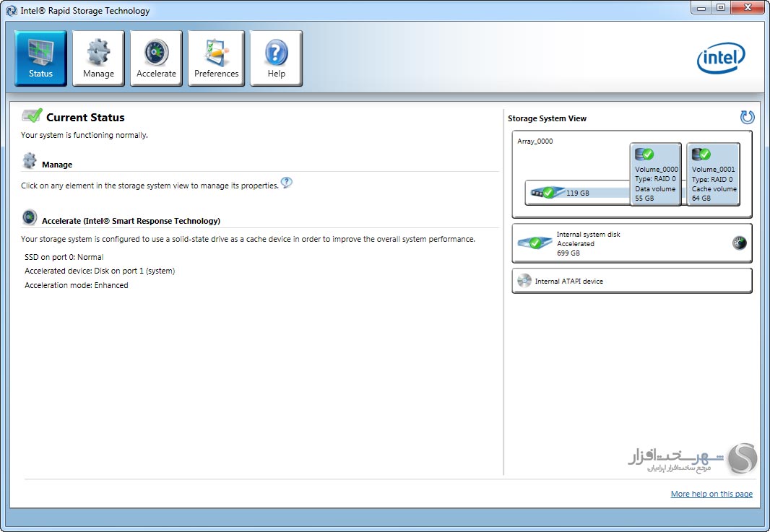The image size is (770, 532).
Task: Click 'Acceleration mode: Enhanced' text
Action: pos(76,285)
